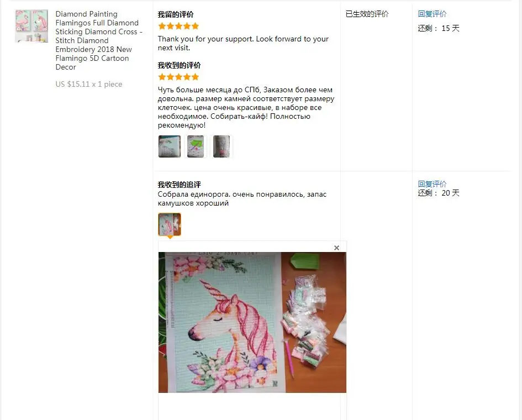Click the US $15.11 x 1 piece price
Screen dimensions: 522x420
click(x=89, y=84)
